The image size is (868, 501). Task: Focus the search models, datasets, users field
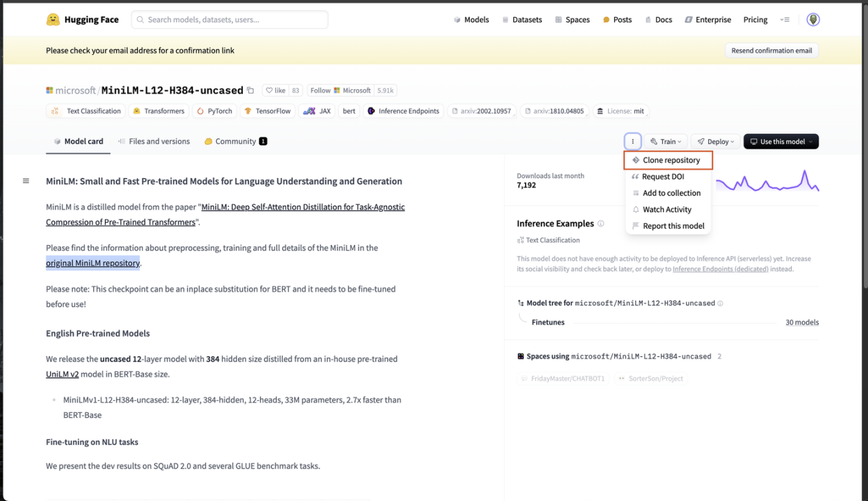click(230, 20)
